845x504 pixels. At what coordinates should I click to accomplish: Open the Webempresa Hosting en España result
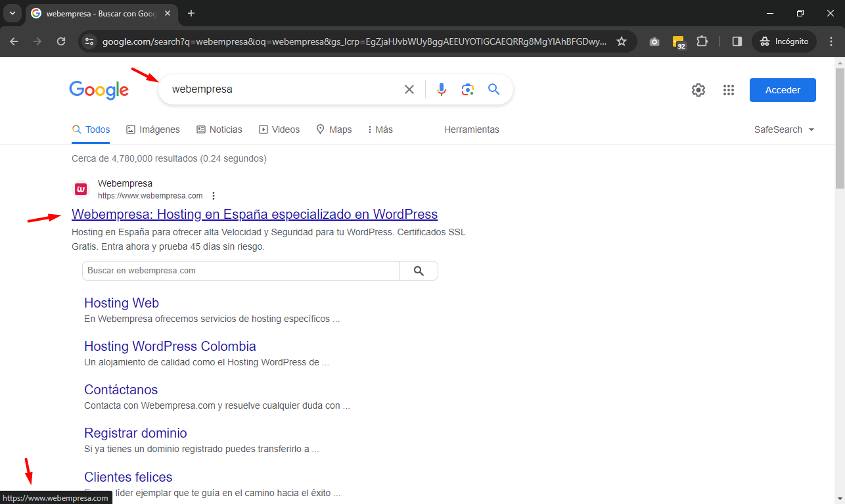coord(254,214)
